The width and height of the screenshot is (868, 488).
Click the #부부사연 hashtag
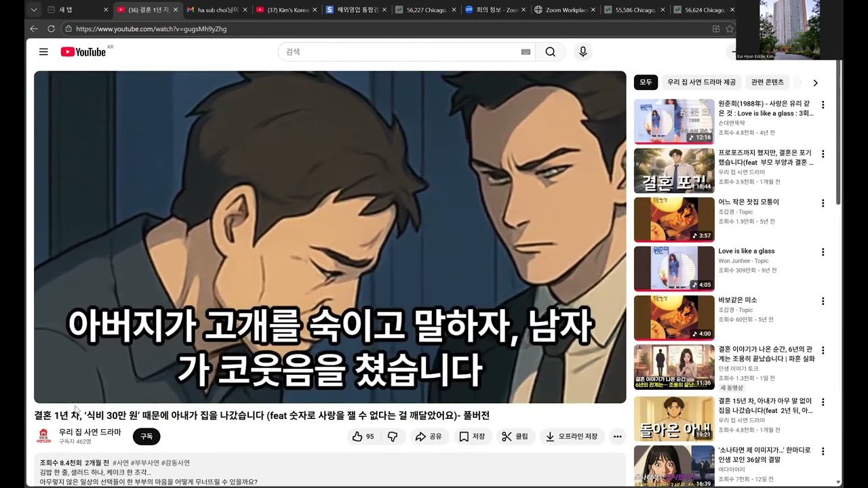tap(145, 463)
